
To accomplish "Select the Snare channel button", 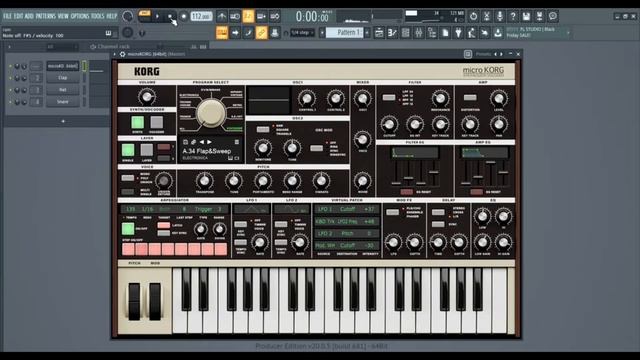I will coord(62,102).
